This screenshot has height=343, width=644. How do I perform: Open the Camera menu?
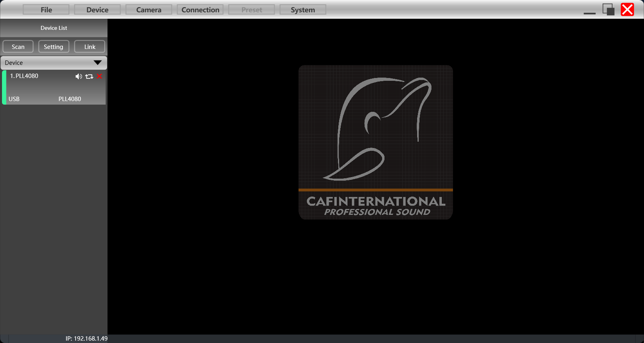click(148, 10)
